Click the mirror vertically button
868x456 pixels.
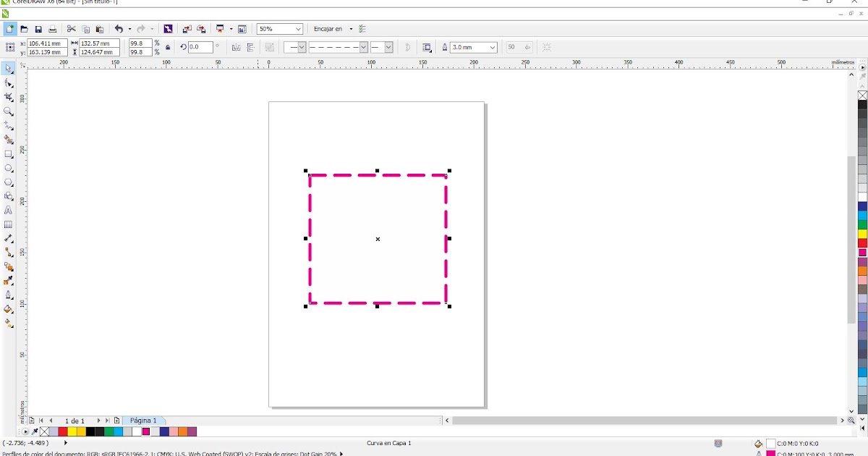point(250,46)
